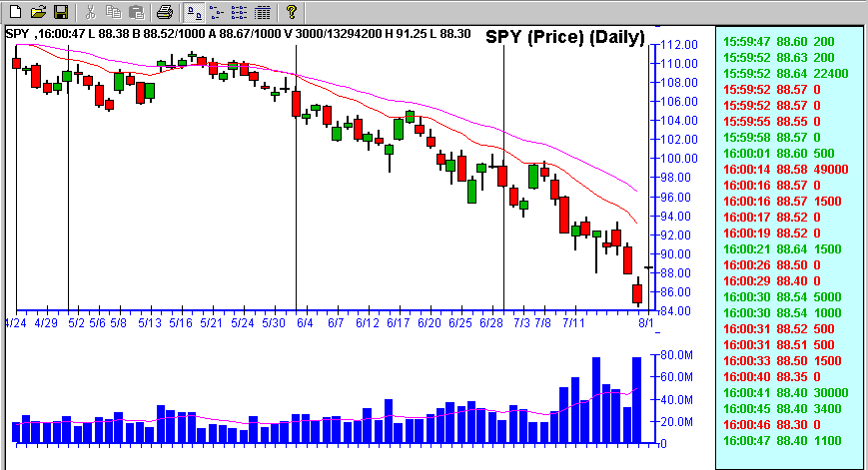Open a file with the folder icon

click(x=38, y=12)
